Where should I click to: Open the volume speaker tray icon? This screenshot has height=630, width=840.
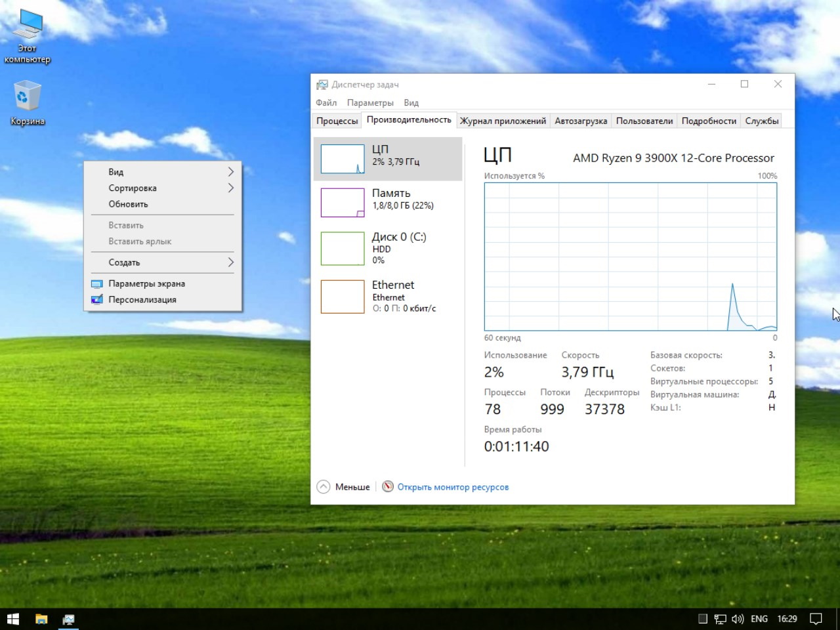pos(738,619)
